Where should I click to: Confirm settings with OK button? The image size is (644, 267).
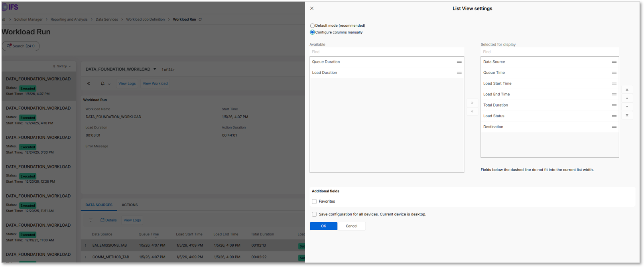click(323, 226)
